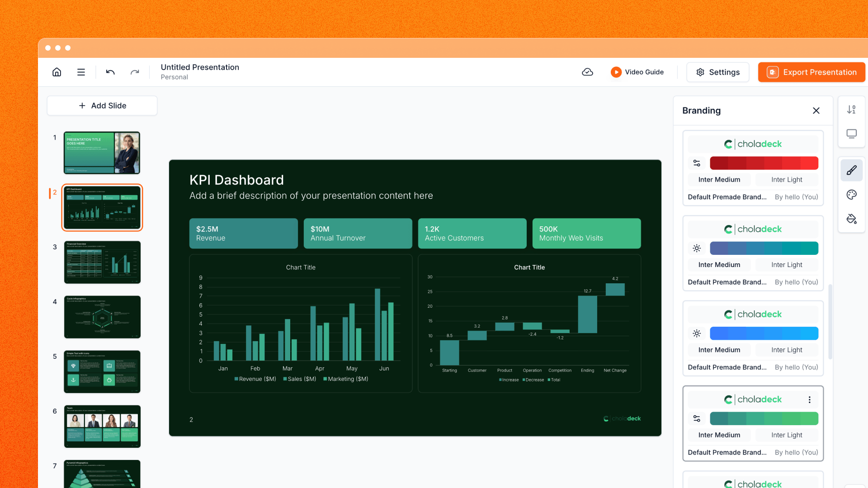868x488 pixels.
Task: Open the three-dot menu on the green brand card
Action: click(x=810, y=400)
